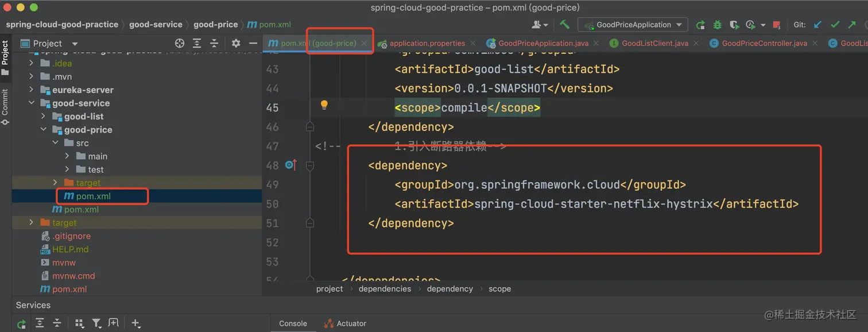Click Git Push green arrow
The width and height of the screenshot is (868, 332).
coord(852,25)
